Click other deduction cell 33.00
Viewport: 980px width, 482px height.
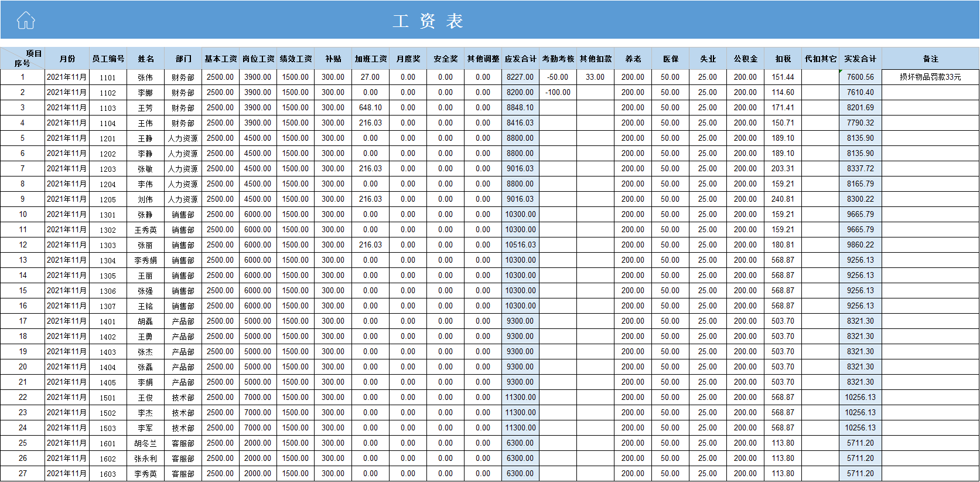pyautogui.click(x=596, y=77)
